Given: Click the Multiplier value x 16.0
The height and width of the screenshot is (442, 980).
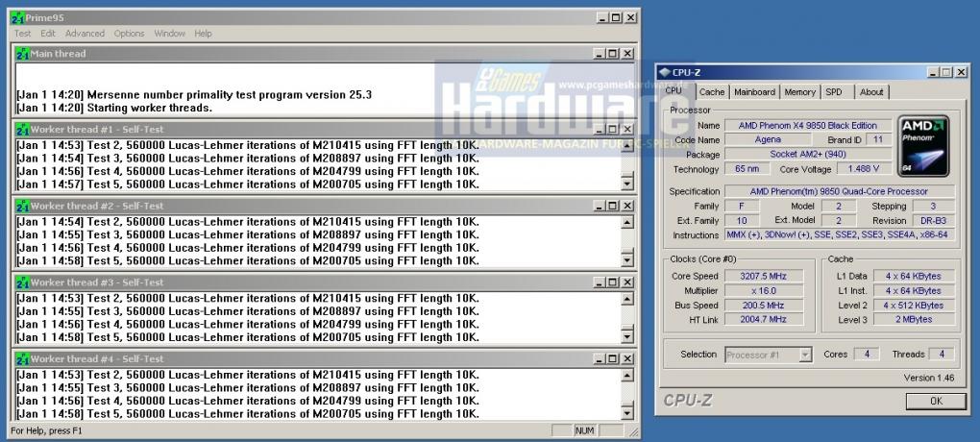Looking at the screenshot, I should point(763,291).
